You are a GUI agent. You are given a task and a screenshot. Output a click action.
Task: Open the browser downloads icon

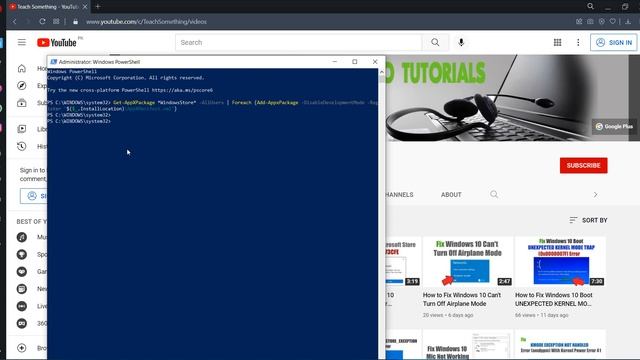point(628,22)
